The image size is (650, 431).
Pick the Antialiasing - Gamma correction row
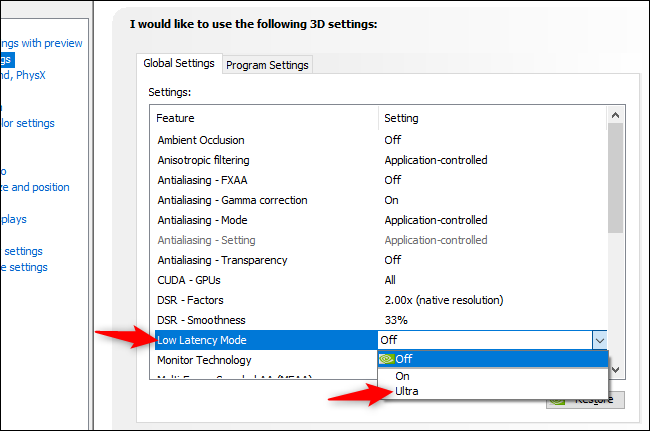(x=233, y=200)
